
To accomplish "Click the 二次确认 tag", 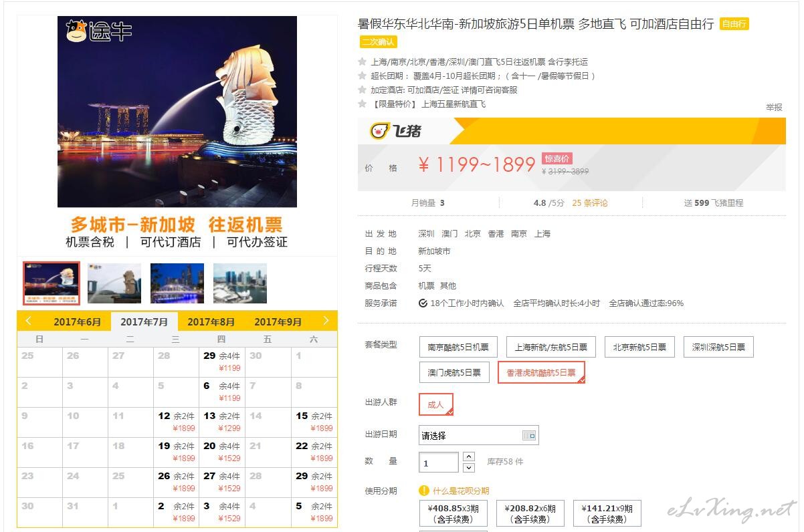I will point(379,41).
